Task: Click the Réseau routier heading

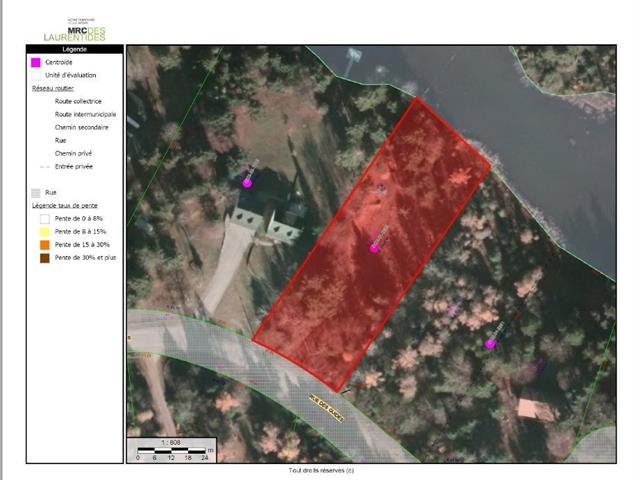Action: [x=52, y=88]
